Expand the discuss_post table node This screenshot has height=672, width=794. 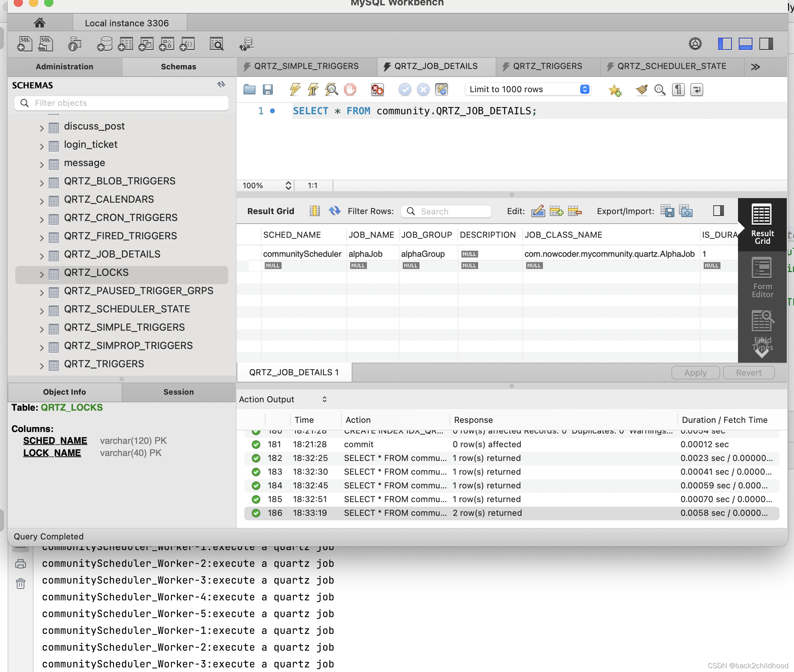42,128
